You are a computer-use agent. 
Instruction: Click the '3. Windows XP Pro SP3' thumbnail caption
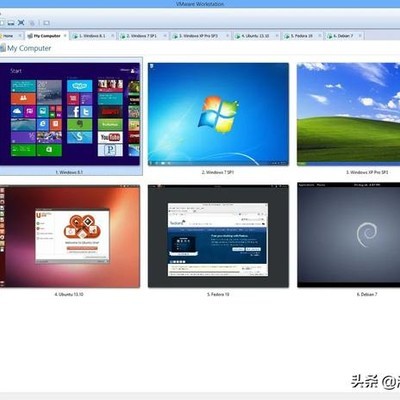pyautogui.click(x=367, y=172)
